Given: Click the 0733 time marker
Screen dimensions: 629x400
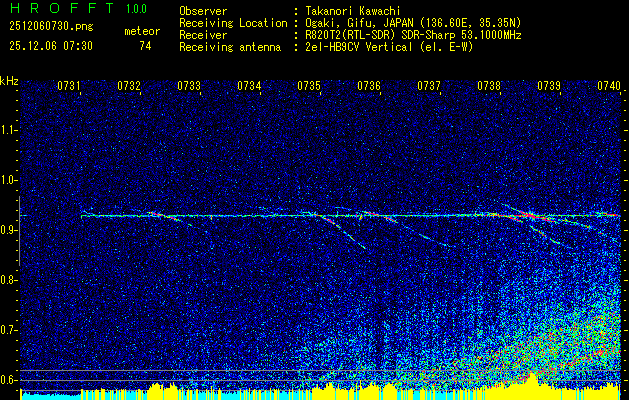Looking at the screenshot, I should (x=189, y=85).
